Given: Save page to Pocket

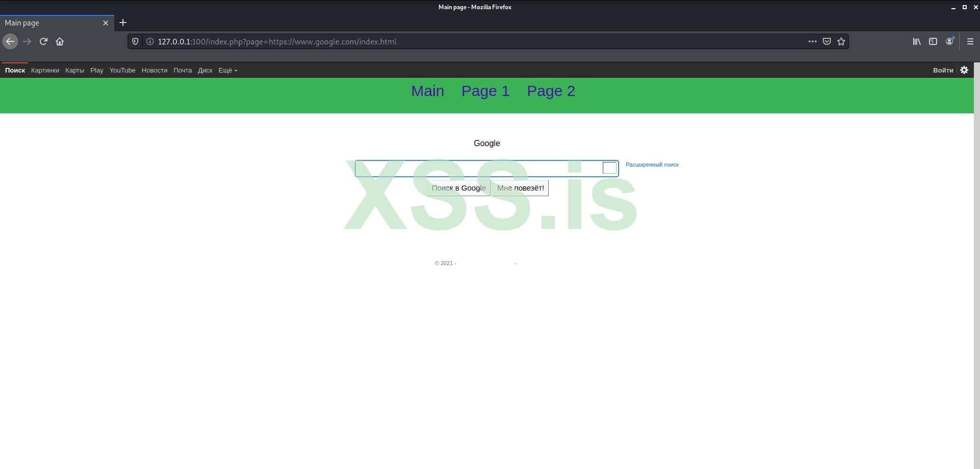Looking at the screenshot, I should coord(827,41).
